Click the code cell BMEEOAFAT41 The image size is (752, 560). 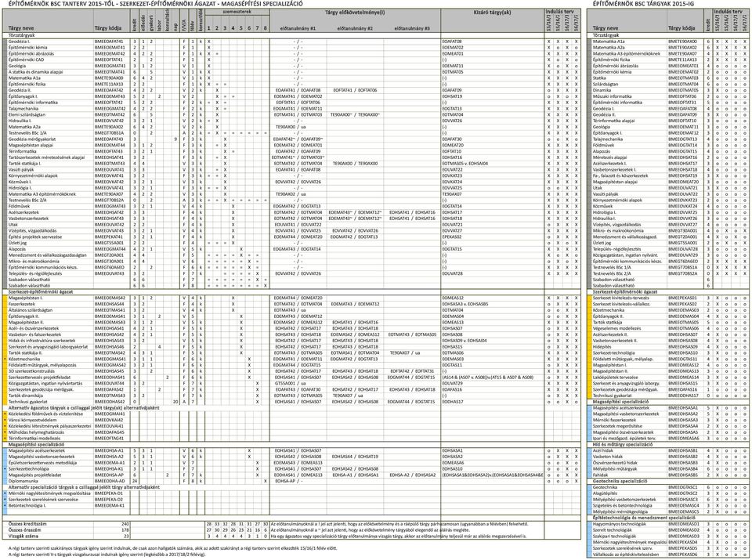pyautogui.click(x=109, y=42)
